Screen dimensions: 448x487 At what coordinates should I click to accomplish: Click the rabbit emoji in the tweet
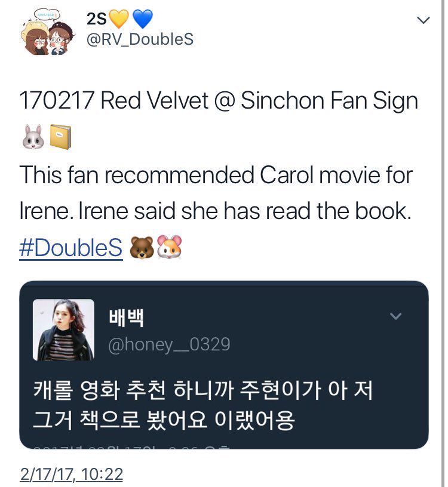coord(33,137)
